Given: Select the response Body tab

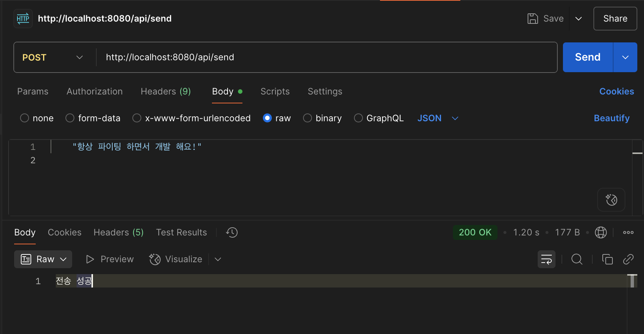Looking at the screenshot, I should pos(25,232).
